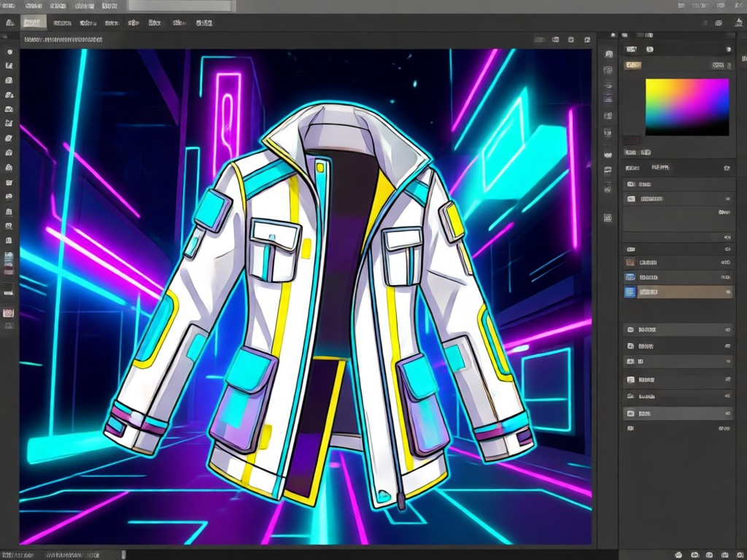Click the first icon on the options bar
Image resolution: width=747 pixels, height=560 pixels.
point(9,23)
